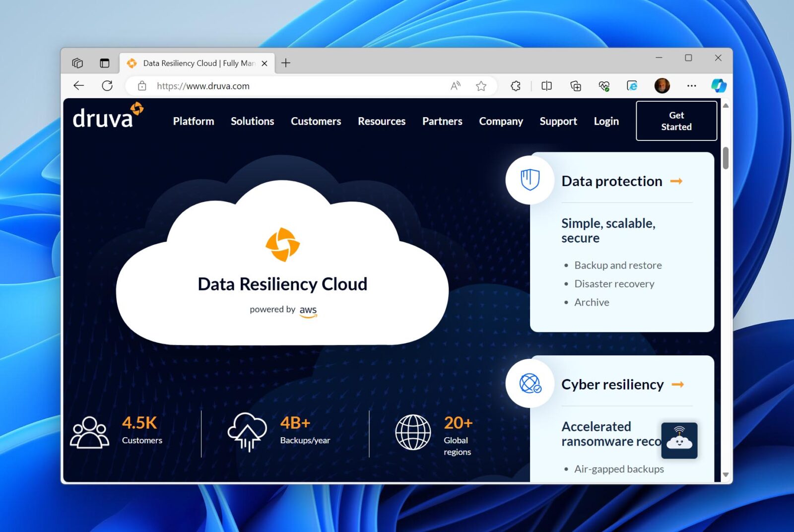Open the browser extensions puzzle icon

coord(515,85)
